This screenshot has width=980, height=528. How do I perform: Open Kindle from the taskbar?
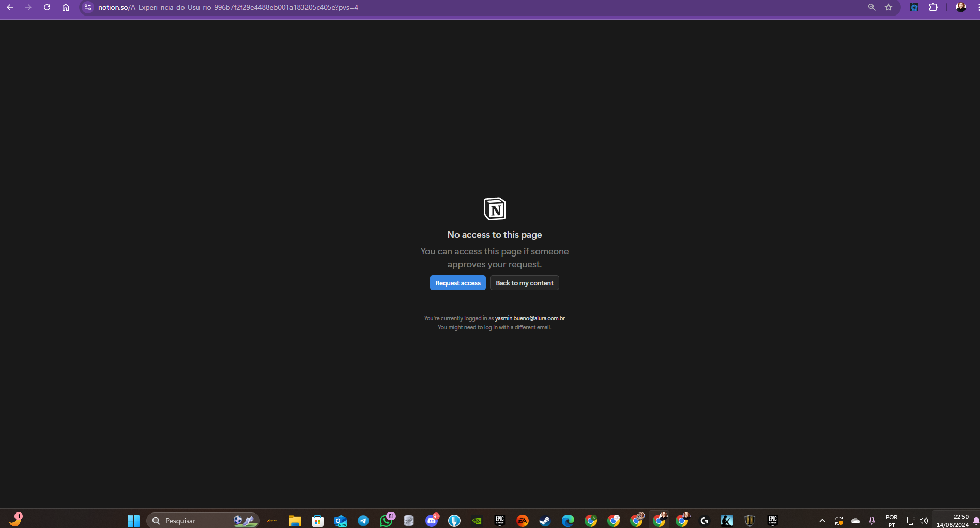click(x=727, y=521)
